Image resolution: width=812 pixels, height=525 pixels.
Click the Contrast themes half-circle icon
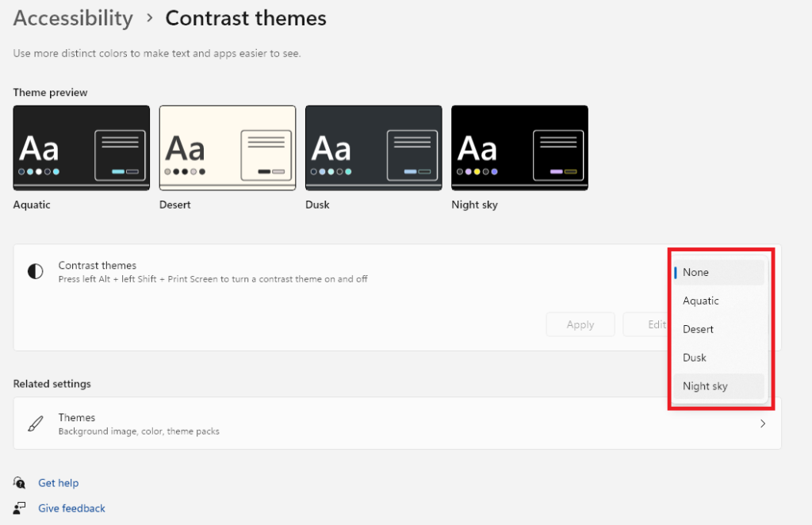(x=36, y=272)
